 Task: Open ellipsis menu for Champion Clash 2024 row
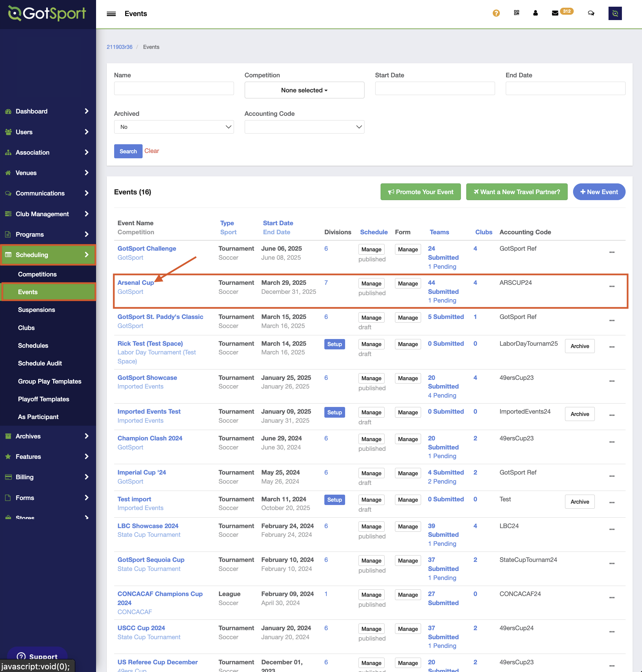point(612,442)
